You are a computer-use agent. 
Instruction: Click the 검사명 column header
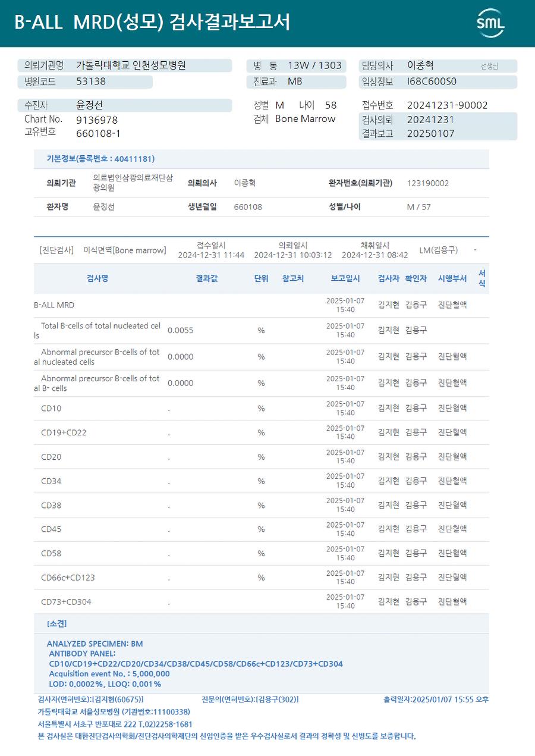click(x=97, y=278)
